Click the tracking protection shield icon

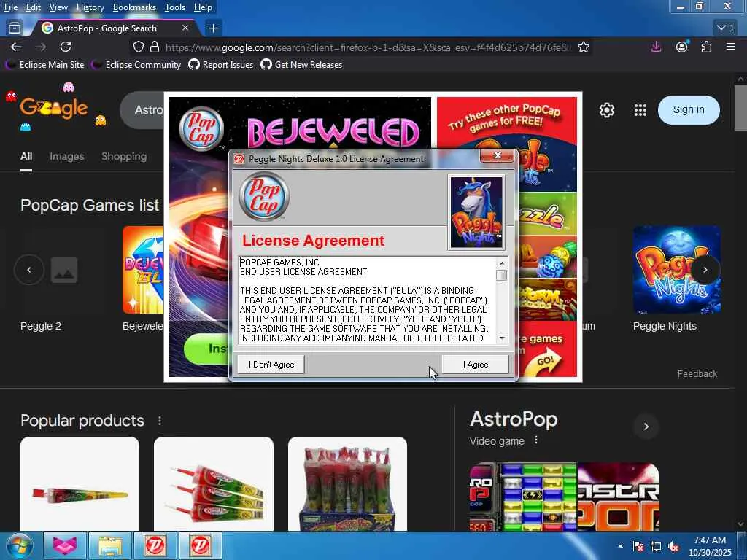pos(138,47)
